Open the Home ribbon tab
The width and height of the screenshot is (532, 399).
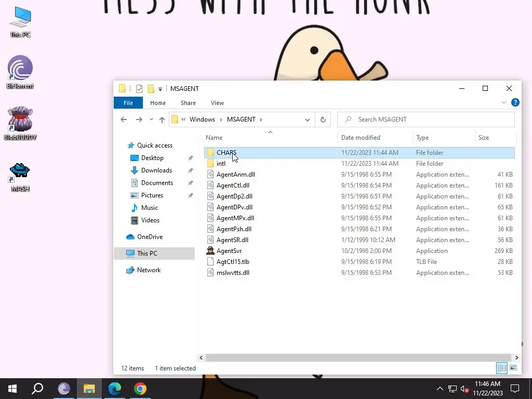click(x=158, y=103)
